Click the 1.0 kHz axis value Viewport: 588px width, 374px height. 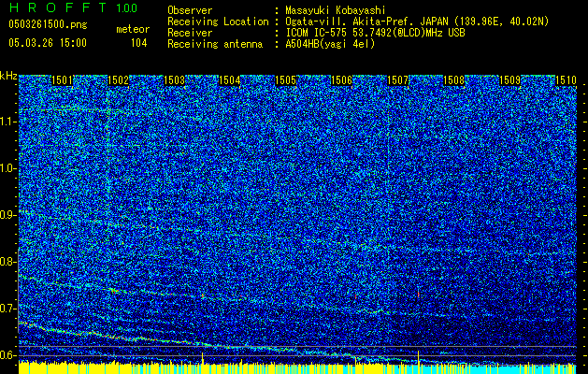click(8, 168)
